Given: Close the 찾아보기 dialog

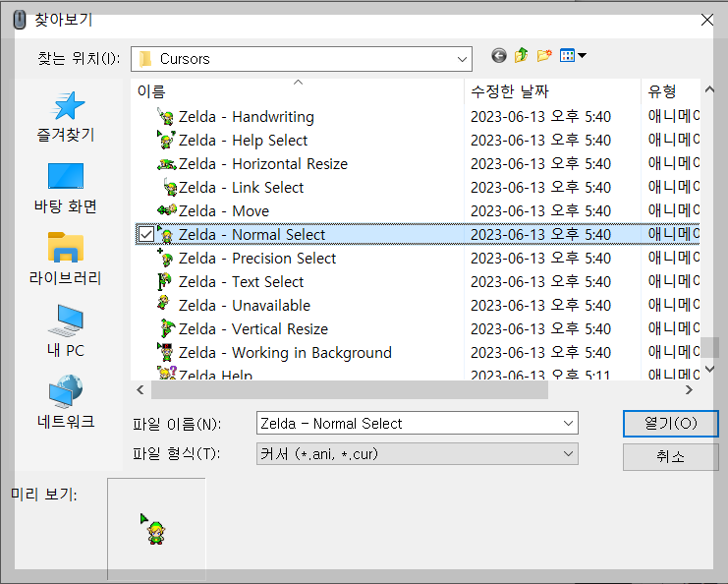Looking at the screenshot, I should pyautogui.click(x=706, y=20).
